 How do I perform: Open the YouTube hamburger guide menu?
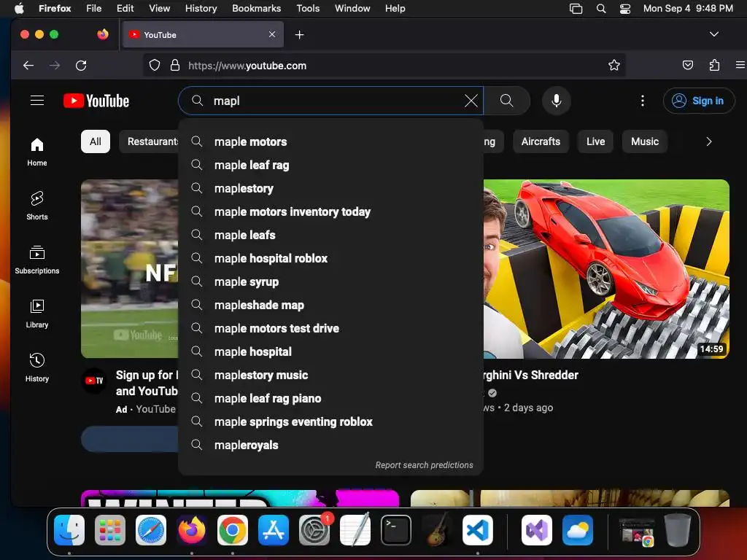[37, 101]
